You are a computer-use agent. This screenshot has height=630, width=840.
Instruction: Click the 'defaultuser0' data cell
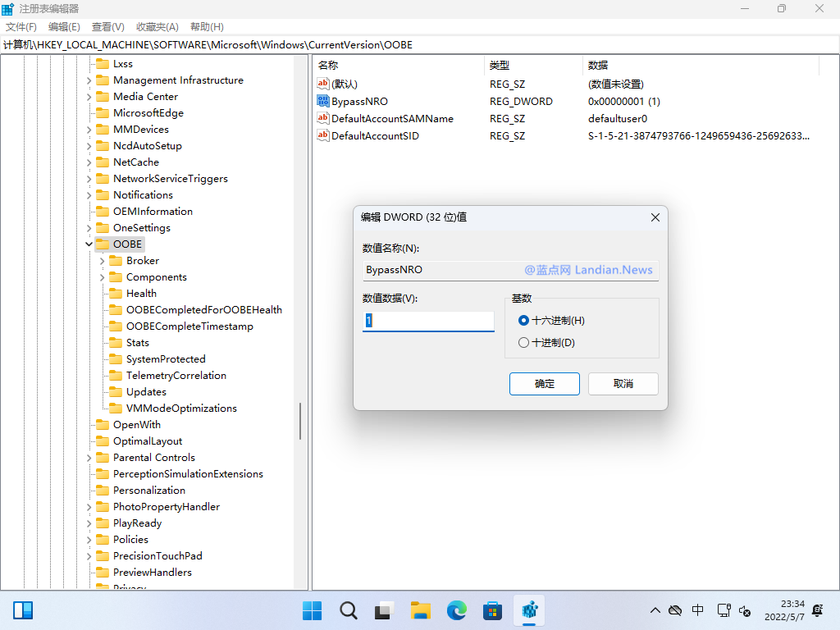click(x=617, y=118)
